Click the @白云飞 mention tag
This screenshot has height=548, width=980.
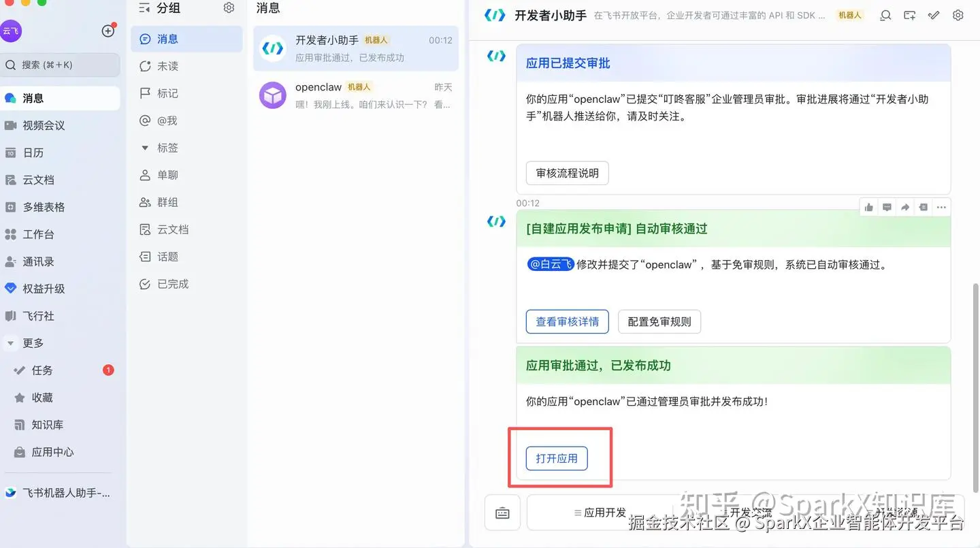(x=551, y=264)
